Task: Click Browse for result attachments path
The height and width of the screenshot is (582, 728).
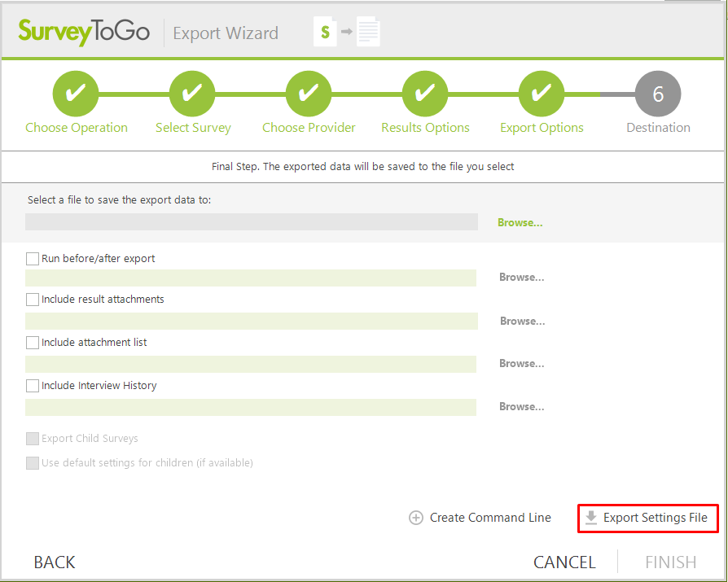Action: pyautogui.click(x=522, y=322)
